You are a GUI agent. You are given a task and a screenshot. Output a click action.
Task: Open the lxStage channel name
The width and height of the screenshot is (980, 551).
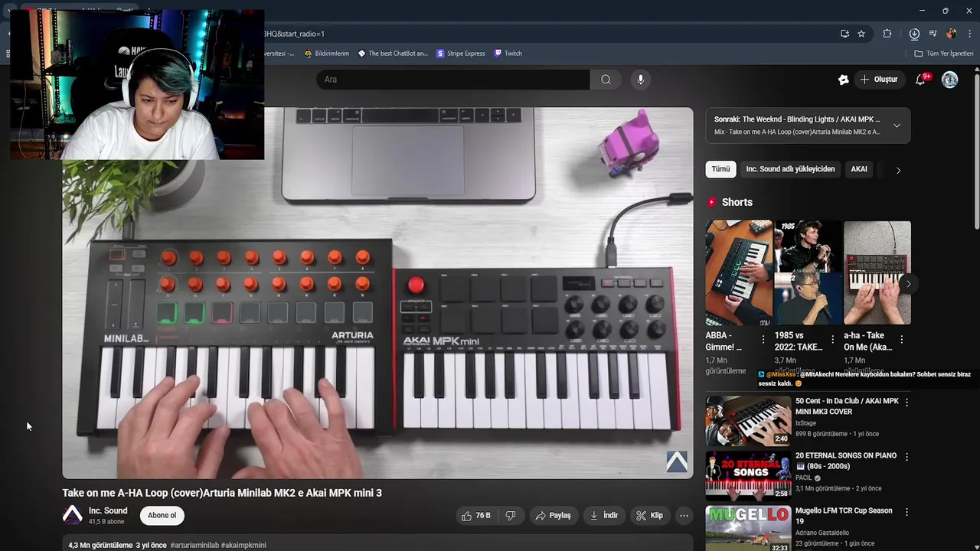[805, 423]
